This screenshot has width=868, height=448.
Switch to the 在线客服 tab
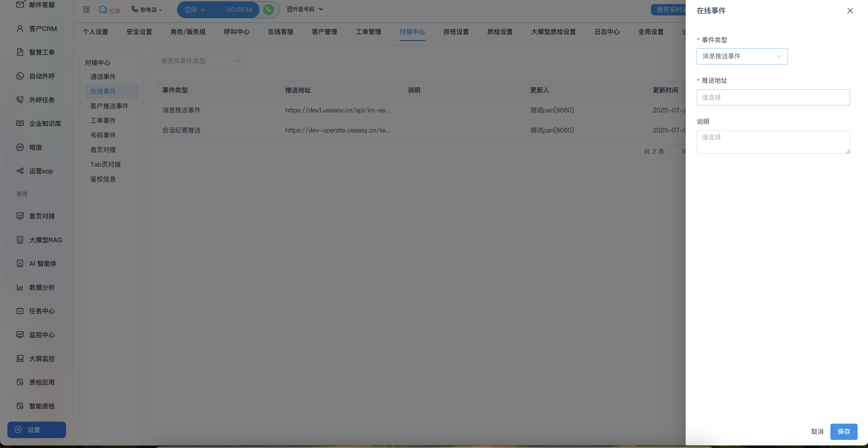[280, 32]
